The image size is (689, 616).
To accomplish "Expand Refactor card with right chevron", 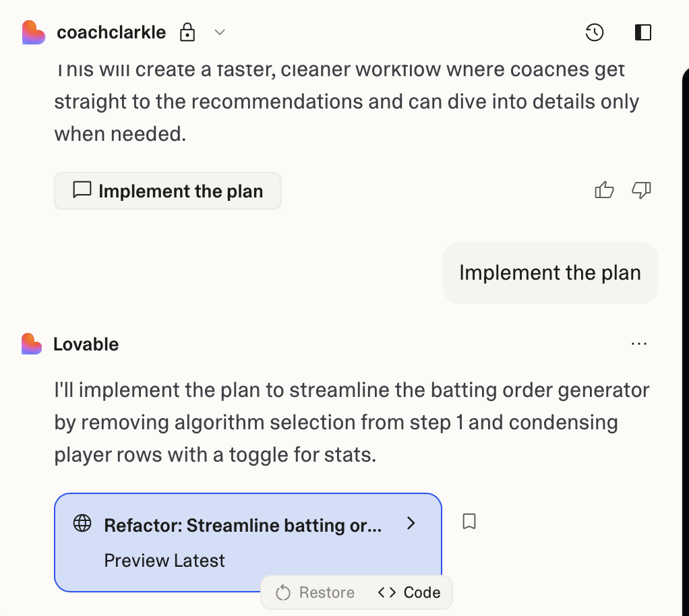I will [411, 524].
